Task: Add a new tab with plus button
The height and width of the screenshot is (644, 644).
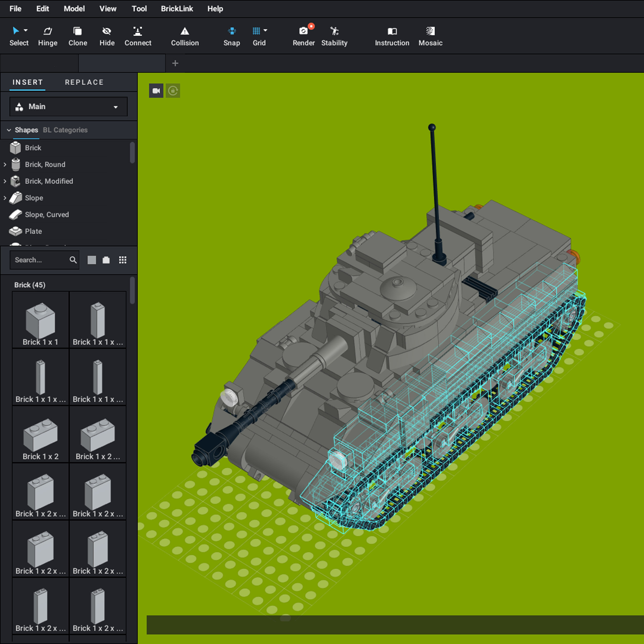Action: pos(175,63)
